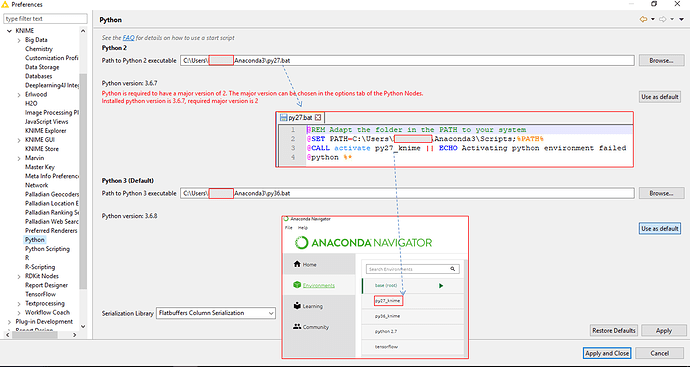Use Python 3 as default

(660, 228)
